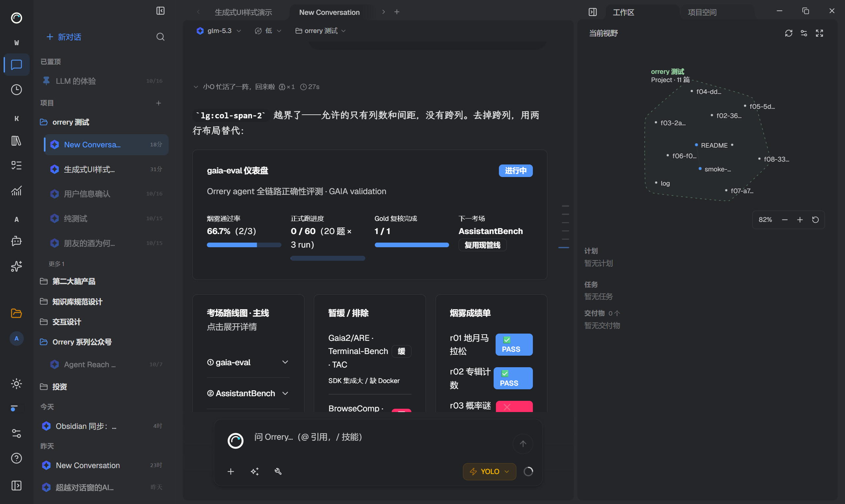Click the 烟雾通过率 progress bar
This screenshot has height=504, width=845.
point(244,245)
